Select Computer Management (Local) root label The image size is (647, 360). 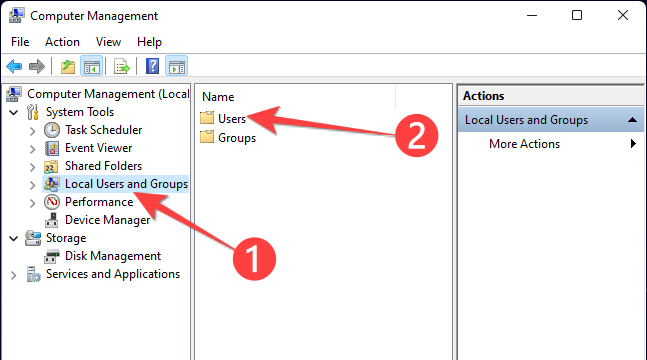[108, 94]
